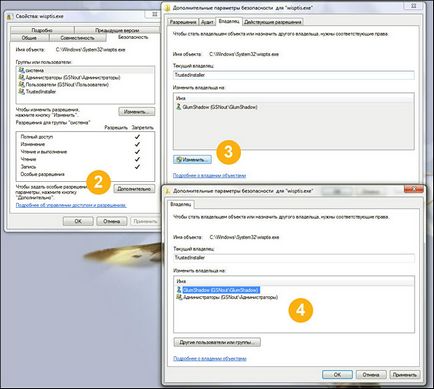
Task: Click Текущий владелец field in lower security window
Action: pyautogui.click(x=294, y=258)
